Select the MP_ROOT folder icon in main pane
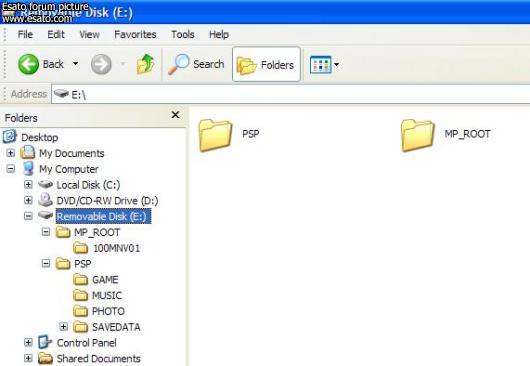Screen dimensions: 530x366 point(418,135)
